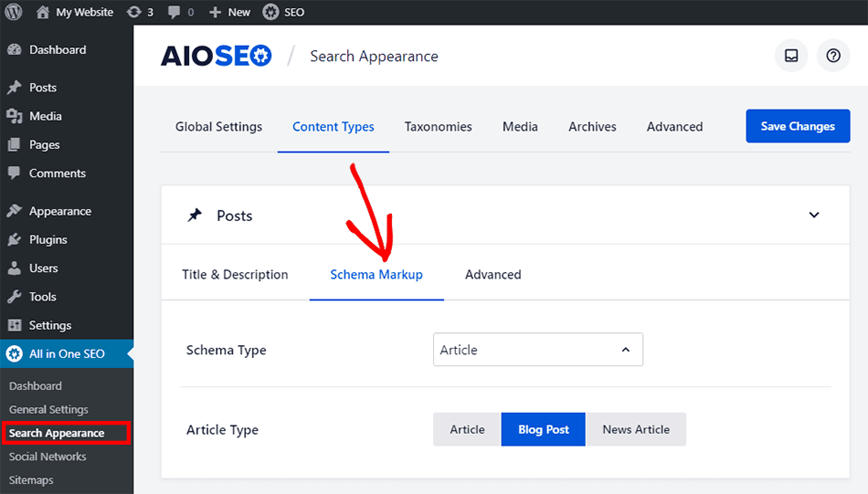Open Title & Description sub-tab
Screen dimensions: 868x494
coord(235,274)
